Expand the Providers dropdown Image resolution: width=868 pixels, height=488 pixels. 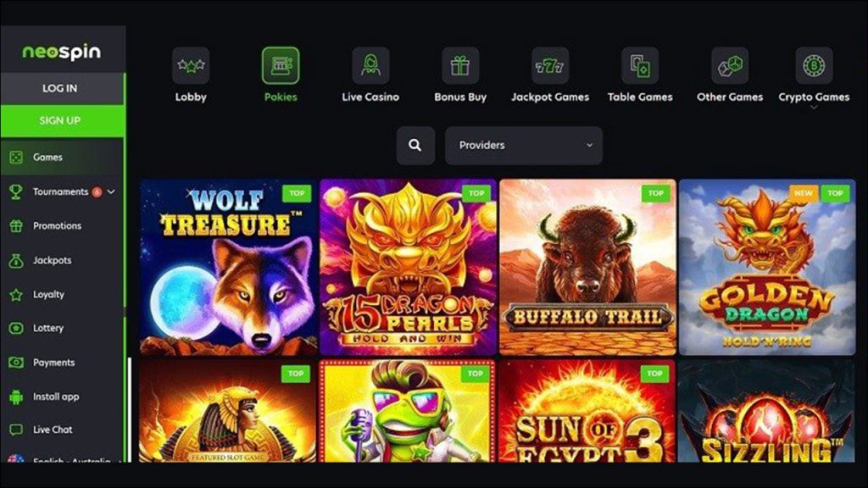click(x=524, y=146)
